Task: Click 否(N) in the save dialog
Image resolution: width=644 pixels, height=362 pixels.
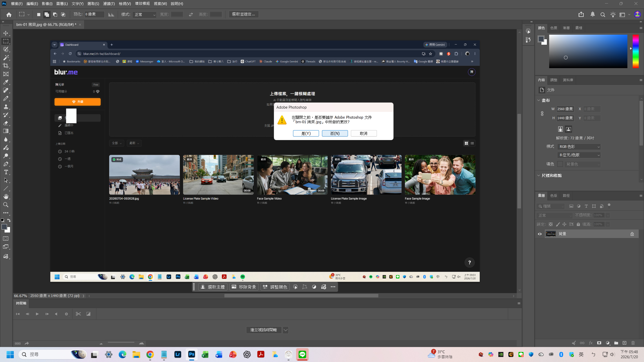Action: pos(335,133)
